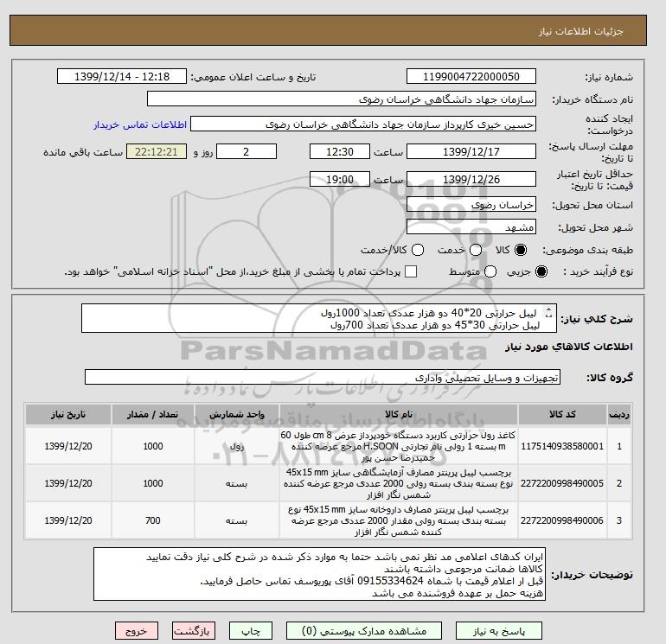Screen dimensions: 666x644
Task: Click the واحد شمارش column header
Action: (x=237, y=414)
